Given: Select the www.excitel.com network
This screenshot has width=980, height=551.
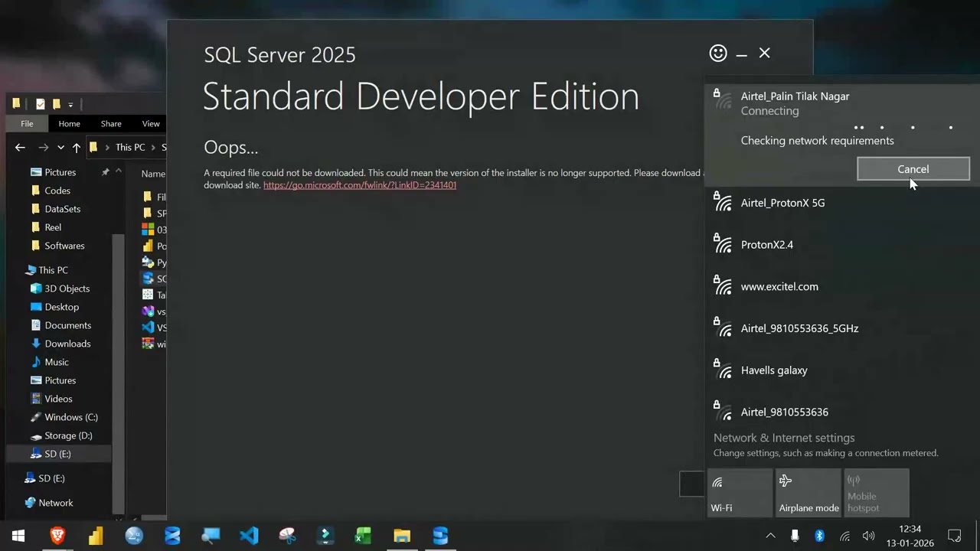Looking at the screenshot, I should point(842,286).
